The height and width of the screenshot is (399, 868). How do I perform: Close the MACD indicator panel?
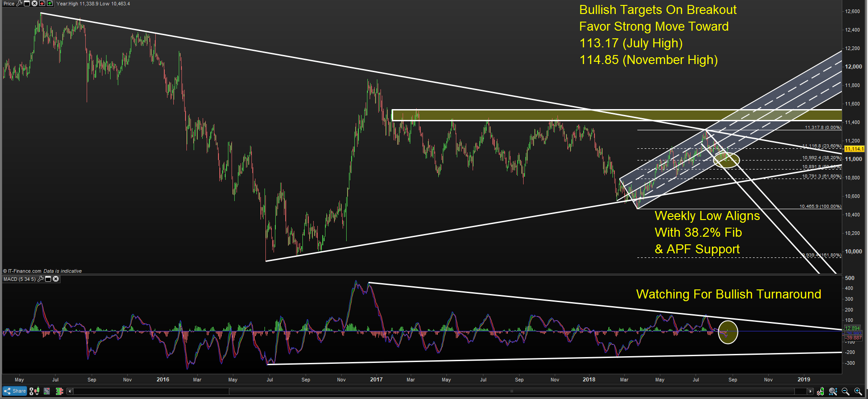(x=56, y=279)
